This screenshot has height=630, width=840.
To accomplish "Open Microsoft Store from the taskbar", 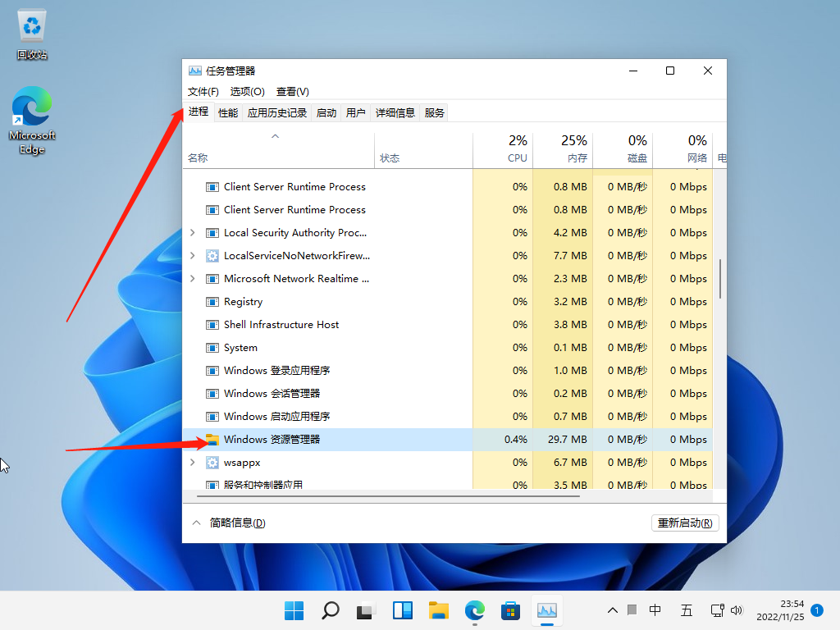I will click(x=510, y=610).
